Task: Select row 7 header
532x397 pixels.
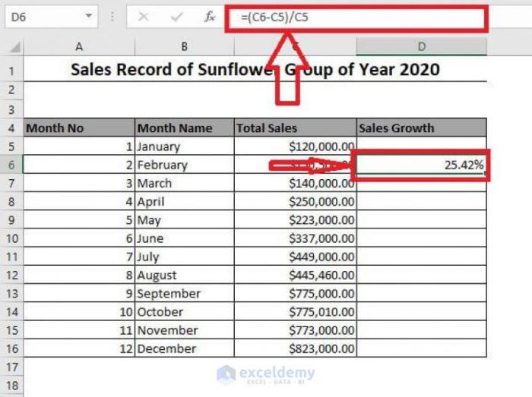Action: [11, 183]
